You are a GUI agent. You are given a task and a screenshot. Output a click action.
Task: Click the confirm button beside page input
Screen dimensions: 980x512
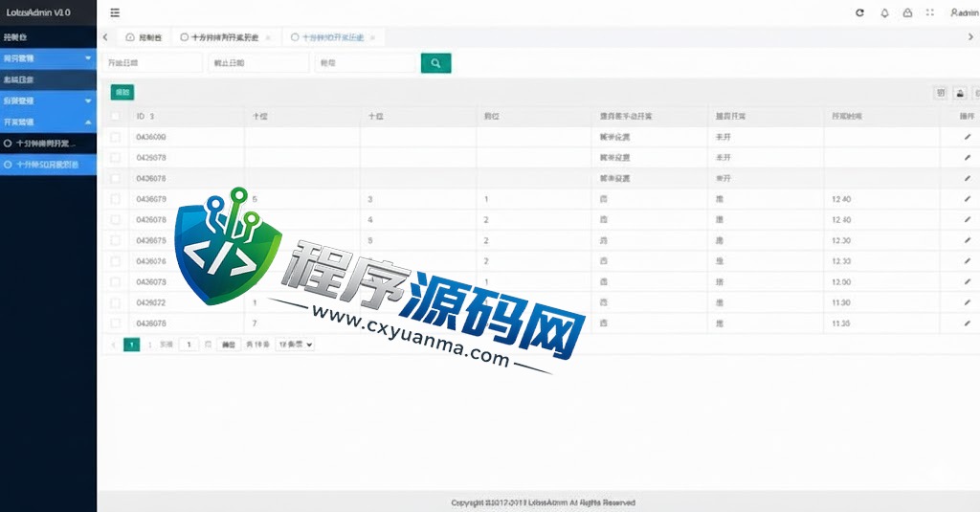click(229, 345)
